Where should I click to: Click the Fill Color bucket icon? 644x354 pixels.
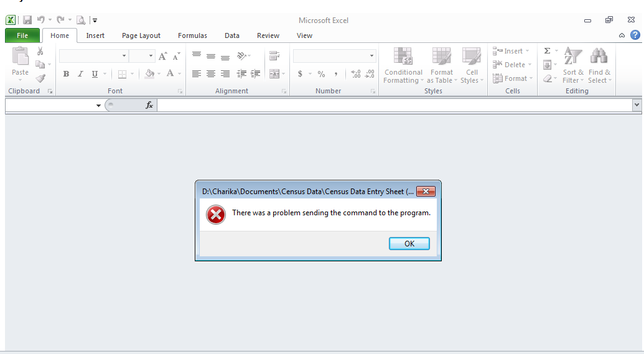(150, 73)
